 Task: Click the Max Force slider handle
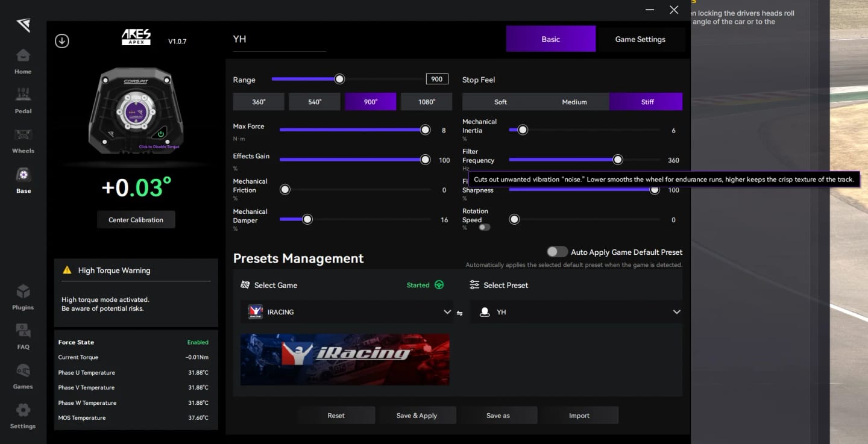[x=426, y=130]
